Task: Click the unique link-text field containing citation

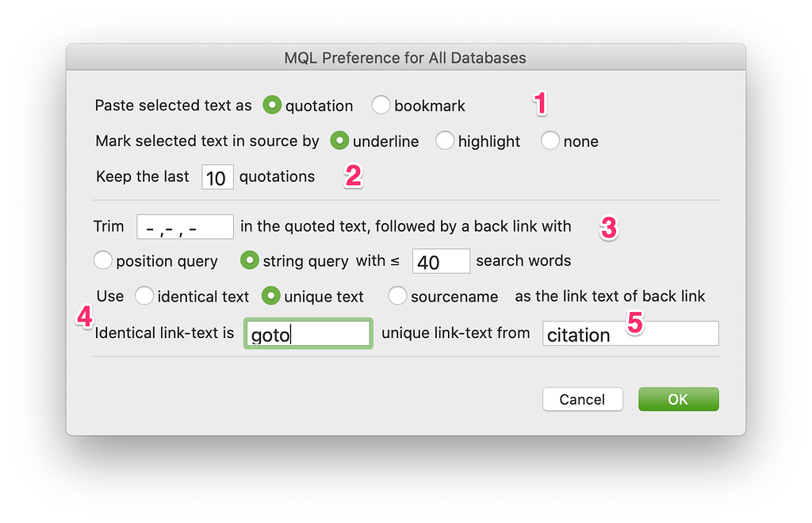Action: pos(630,333)
